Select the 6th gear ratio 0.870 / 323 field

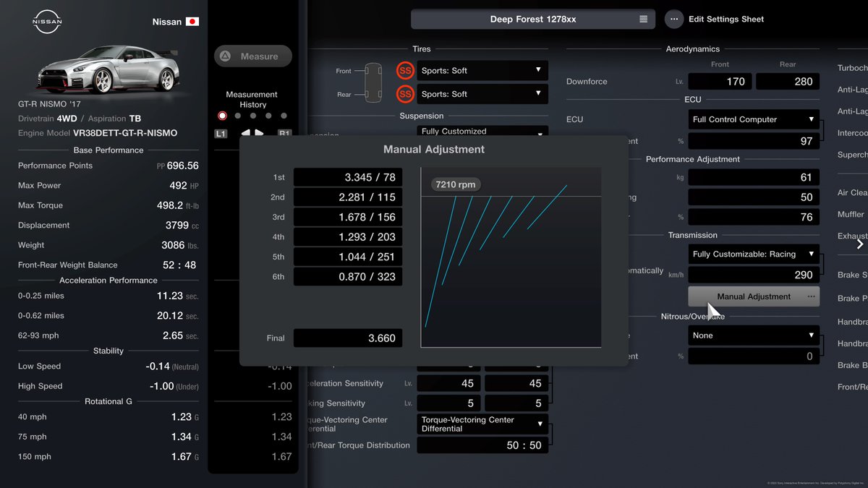click(x=347, y=277)
